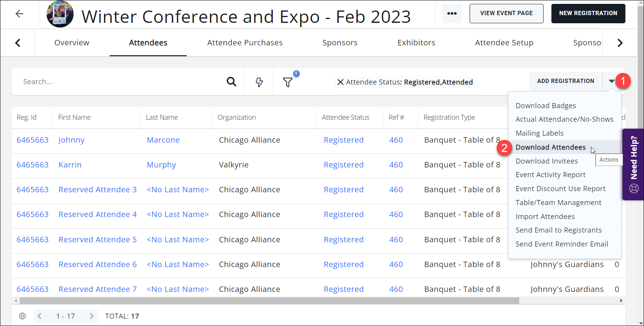
Task: Go to next page of attendees
Action: (x=91, y=316)
